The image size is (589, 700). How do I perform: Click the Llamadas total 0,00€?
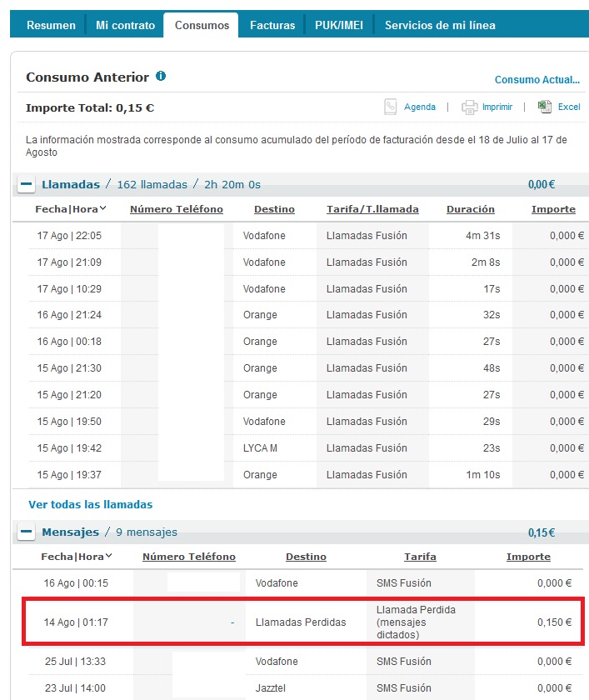[x=542, y=184]
